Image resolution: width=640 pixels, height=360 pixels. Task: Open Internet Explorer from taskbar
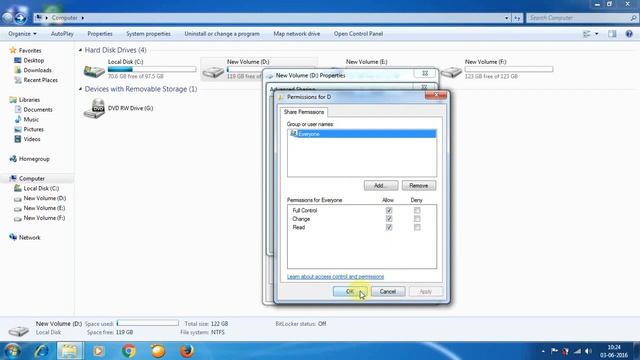[x=41, y=351]
